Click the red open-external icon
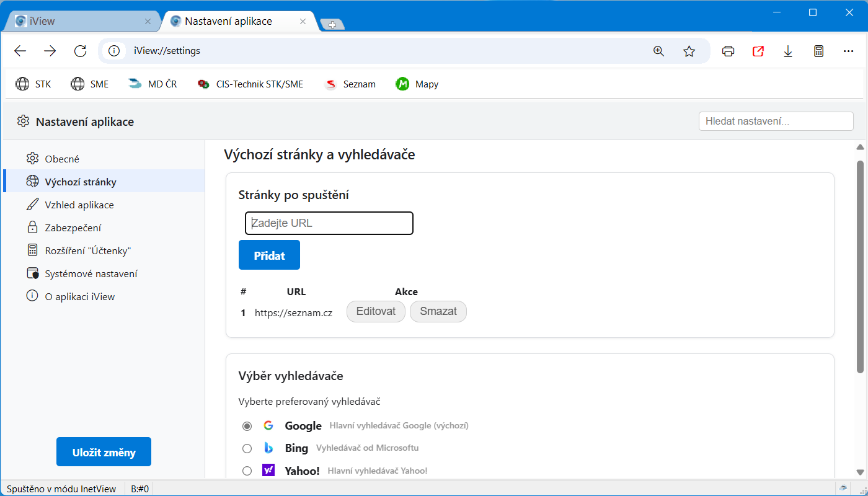Viewport: 868px width, 496px height. pyautogui.click(x=758, y=51)
